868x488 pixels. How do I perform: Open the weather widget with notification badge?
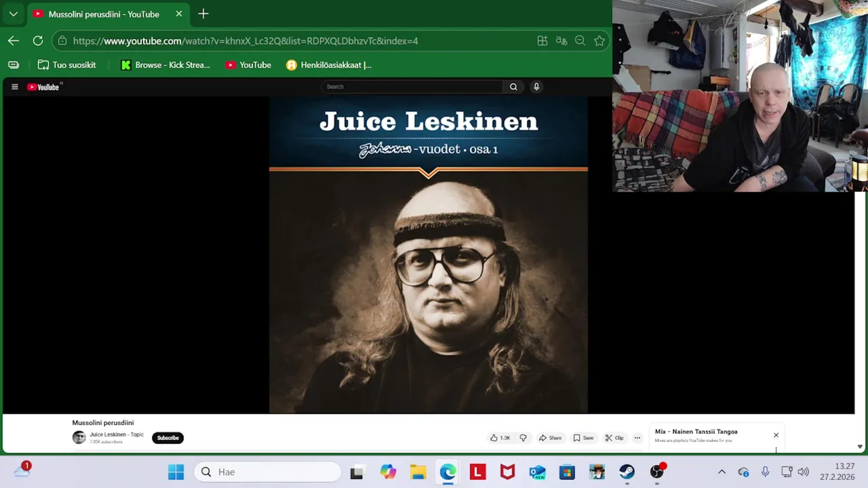[22, 470]
